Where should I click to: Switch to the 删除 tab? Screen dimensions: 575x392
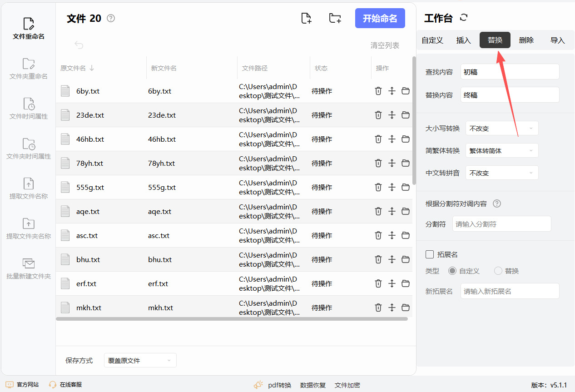point(526,40)
